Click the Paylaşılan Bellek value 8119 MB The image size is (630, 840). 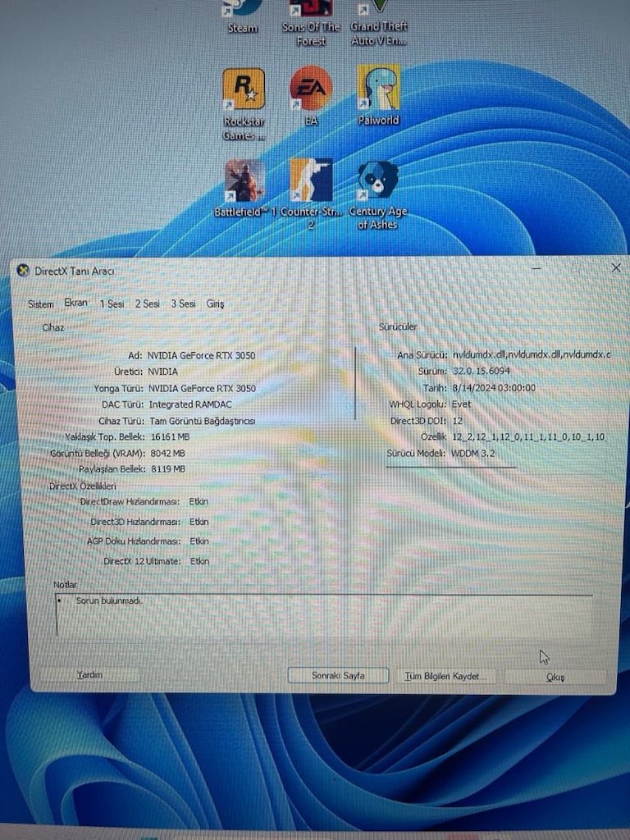tap(168, 468)
